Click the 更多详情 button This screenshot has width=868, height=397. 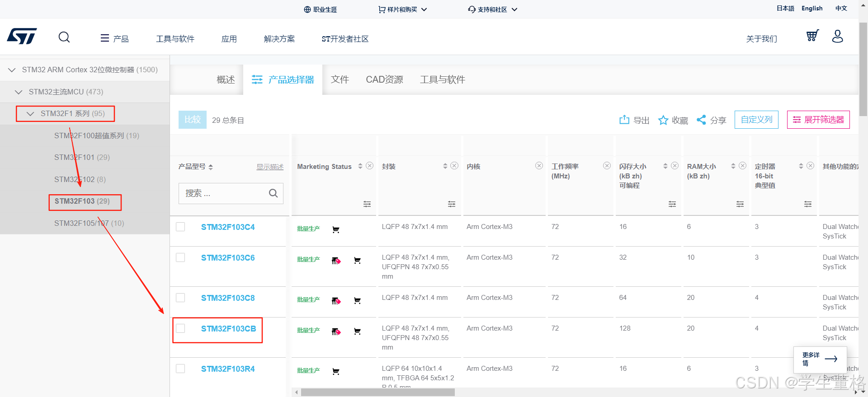click(820, 359)
